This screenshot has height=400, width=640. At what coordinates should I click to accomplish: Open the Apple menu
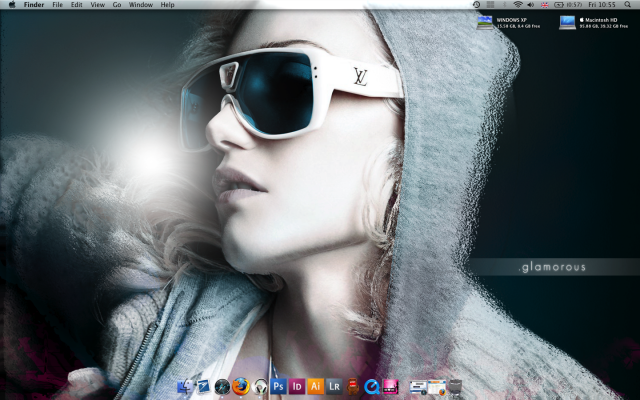[12, 4]
